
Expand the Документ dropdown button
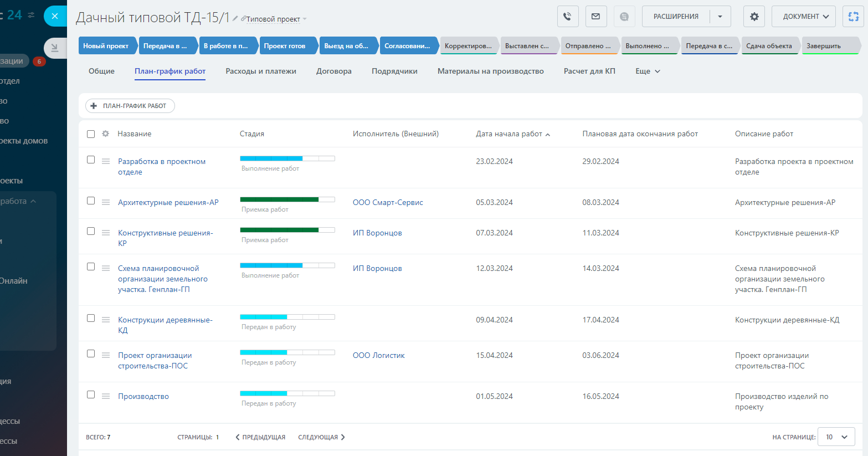point(803,17)
